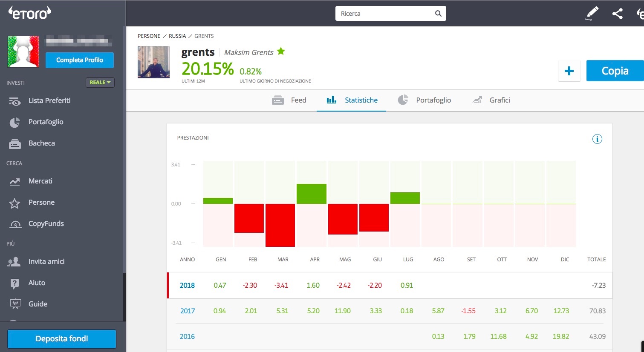
Task: Click the Copia button
Action: [615, 71]
